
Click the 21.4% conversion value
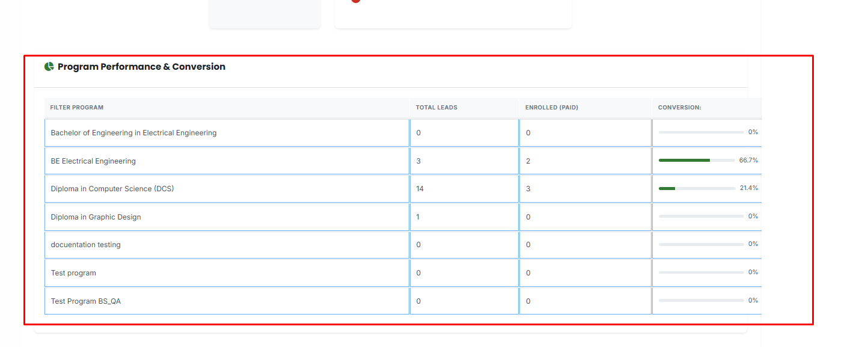(x=748, y=188)
